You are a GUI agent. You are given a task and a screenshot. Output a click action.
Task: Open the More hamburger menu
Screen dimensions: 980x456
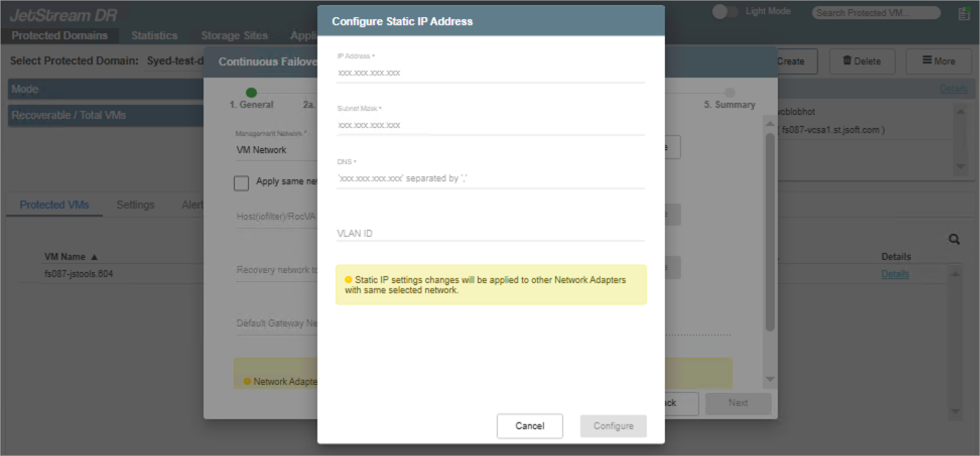[938, 61]
